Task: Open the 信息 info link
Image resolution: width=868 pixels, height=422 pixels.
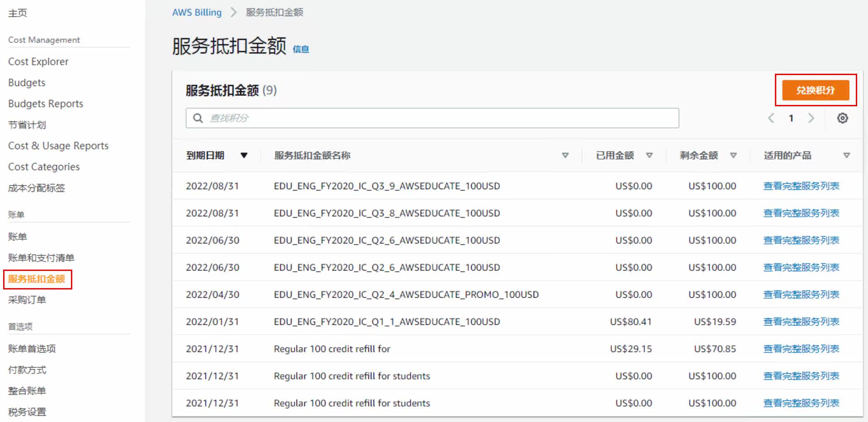Action: (301, 49)
